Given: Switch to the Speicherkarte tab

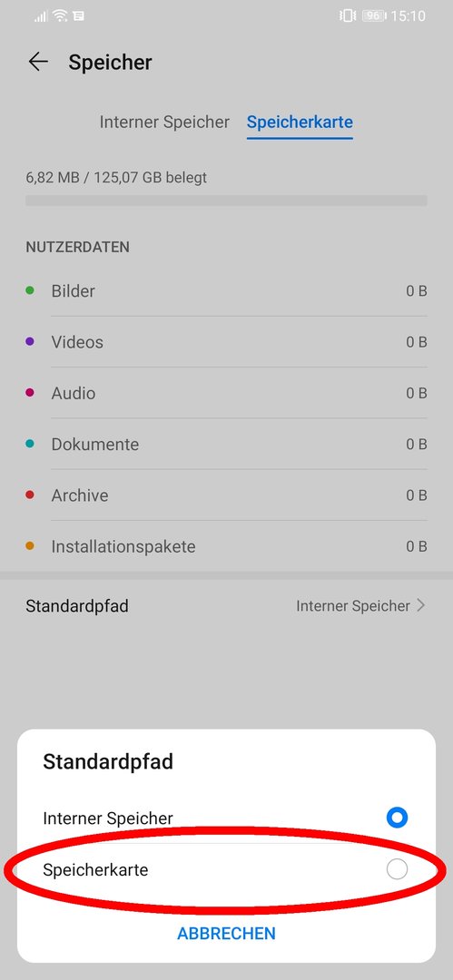Looking at the screenshot, I should tap(300, 122).
